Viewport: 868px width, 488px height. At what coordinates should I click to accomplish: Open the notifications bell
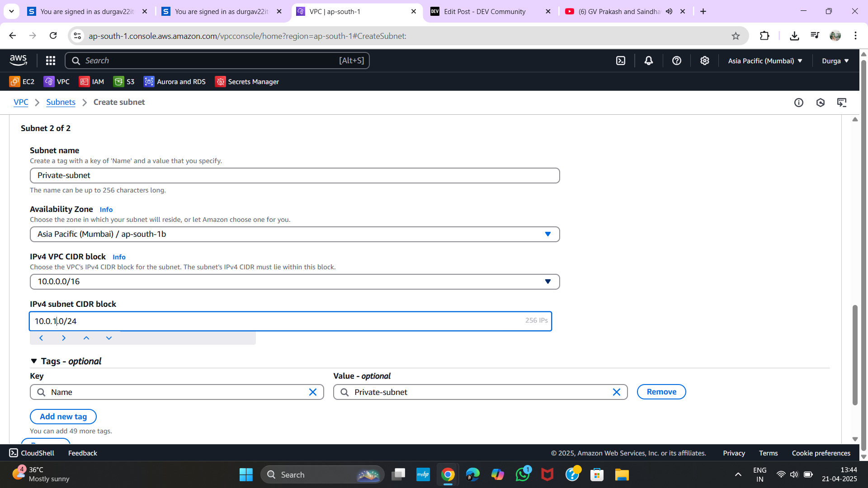tap(649, 61)
